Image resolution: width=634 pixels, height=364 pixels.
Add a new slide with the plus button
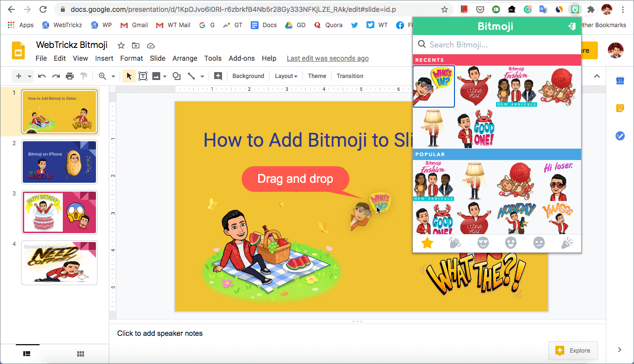19,76
